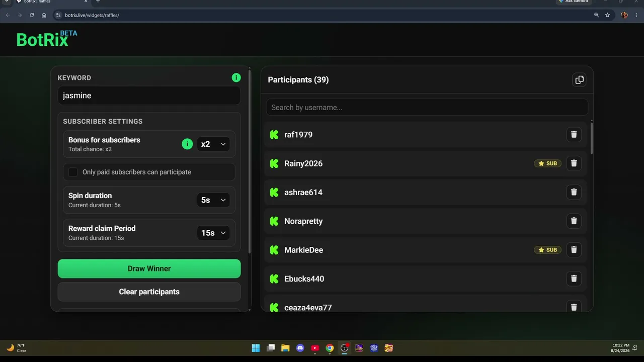Select the username MarkieDee
This screenshot has height=362, width=644.
coord(303,250)
